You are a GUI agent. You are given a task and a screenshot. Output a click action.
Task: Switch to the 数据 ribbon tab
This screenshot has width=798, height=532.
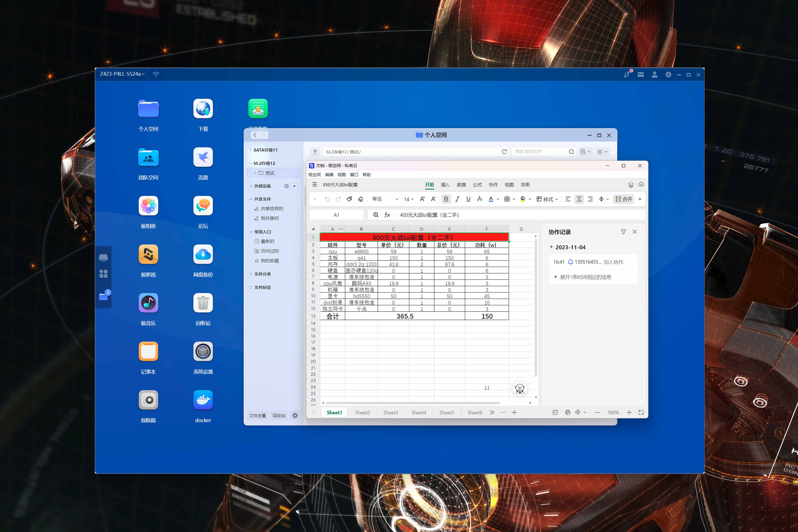pyautogui.click(x=461, y=184)
